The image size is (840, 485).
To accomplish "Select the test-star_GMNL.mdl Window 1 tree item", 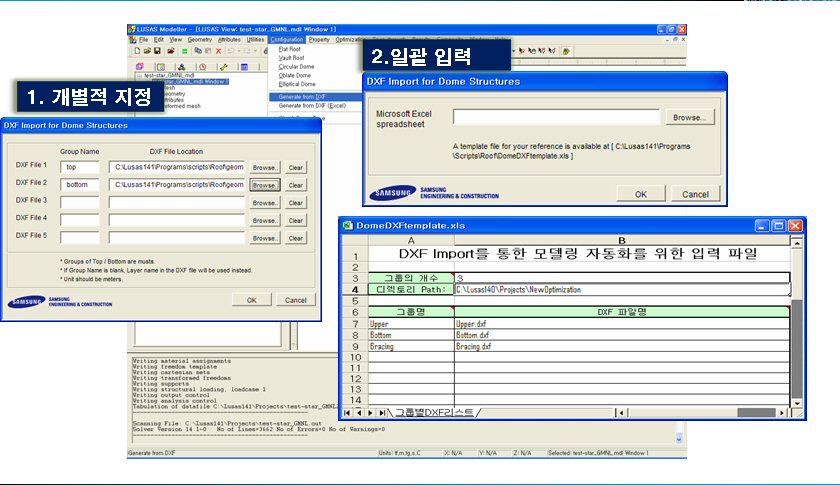I will click(187, 81).
